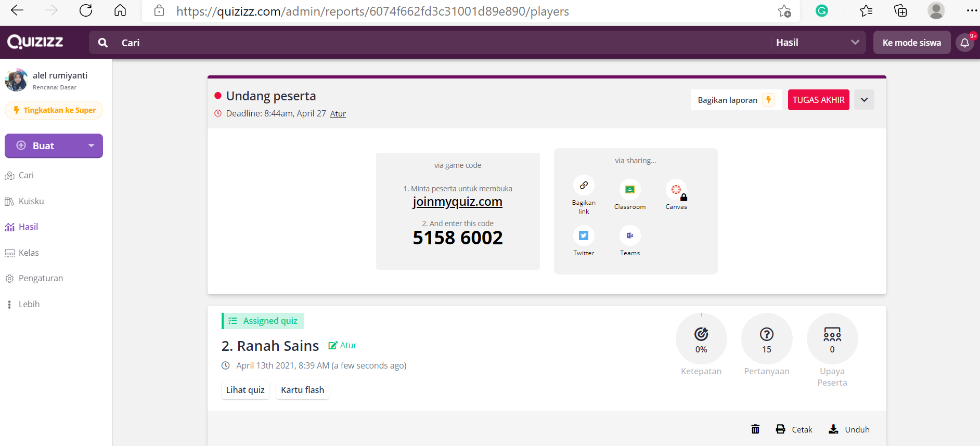The width and height of the screenshot is (980, 446).
Task: Share via Microsoft Teams icon
Action: tap(629, 236)
